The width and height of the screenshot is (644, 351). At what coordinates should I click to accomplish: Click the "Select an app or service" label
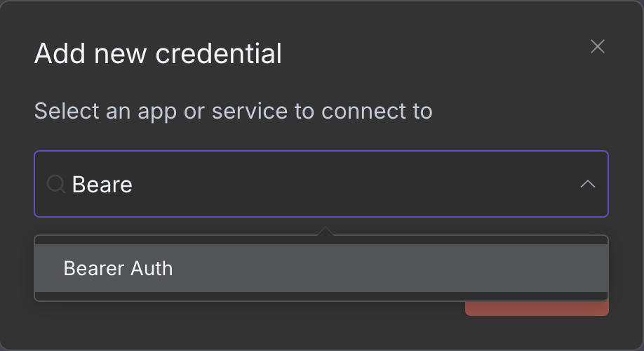click(x=233, y=111)
